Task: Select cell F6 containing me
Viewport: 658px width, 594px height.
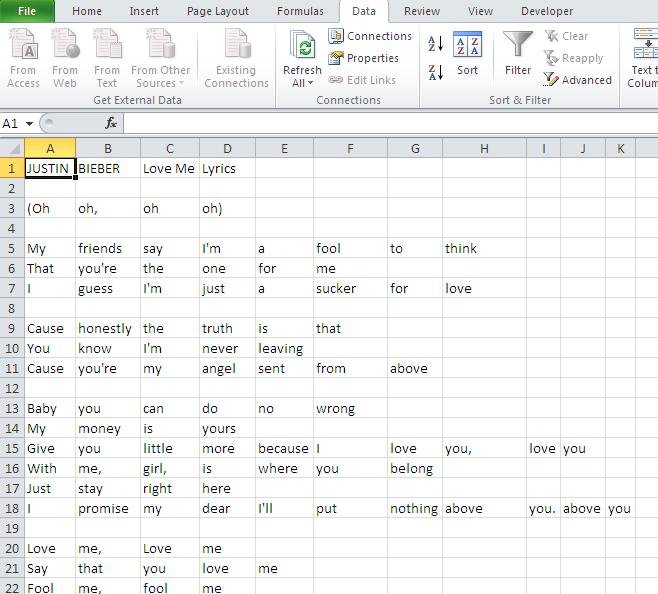Action: pyautogui.click(x=350, y=269)
